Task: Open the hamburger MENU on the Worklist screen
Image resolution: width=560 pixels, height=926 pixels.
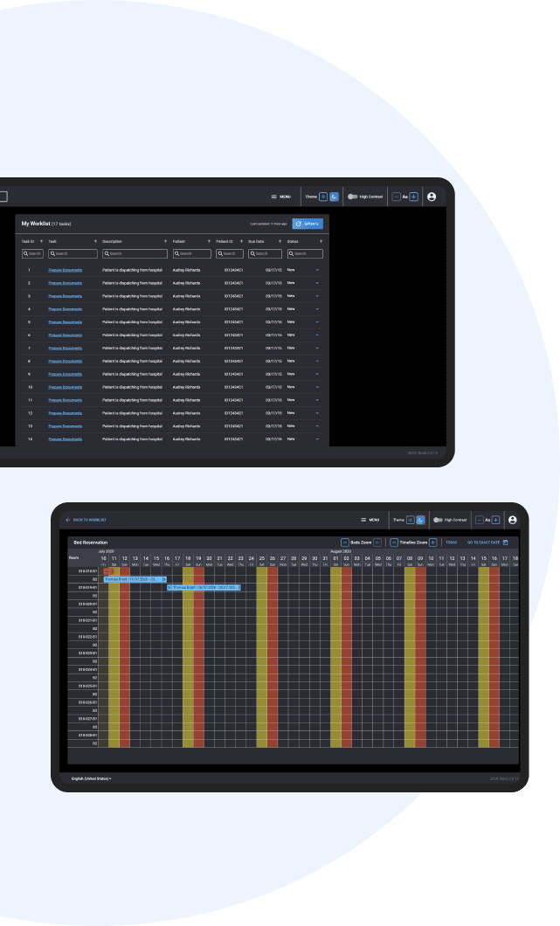Action: [280, 197]
